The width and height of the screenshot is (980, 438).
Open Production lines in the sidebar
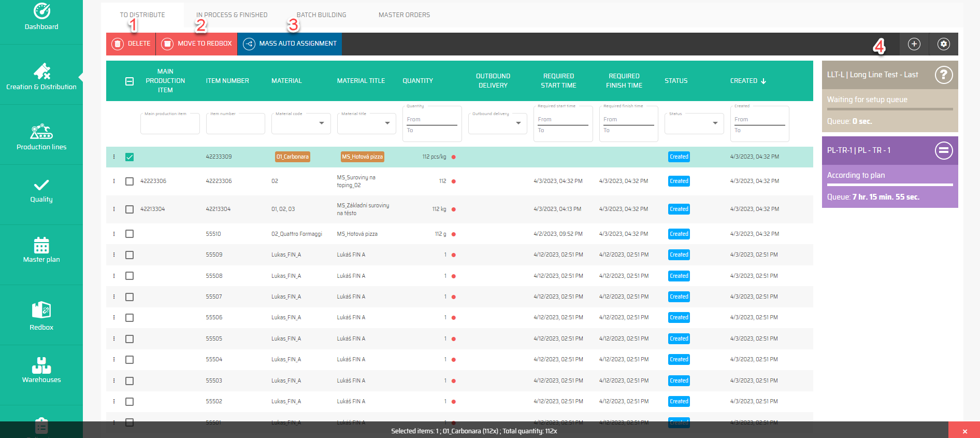pos(41,132)
